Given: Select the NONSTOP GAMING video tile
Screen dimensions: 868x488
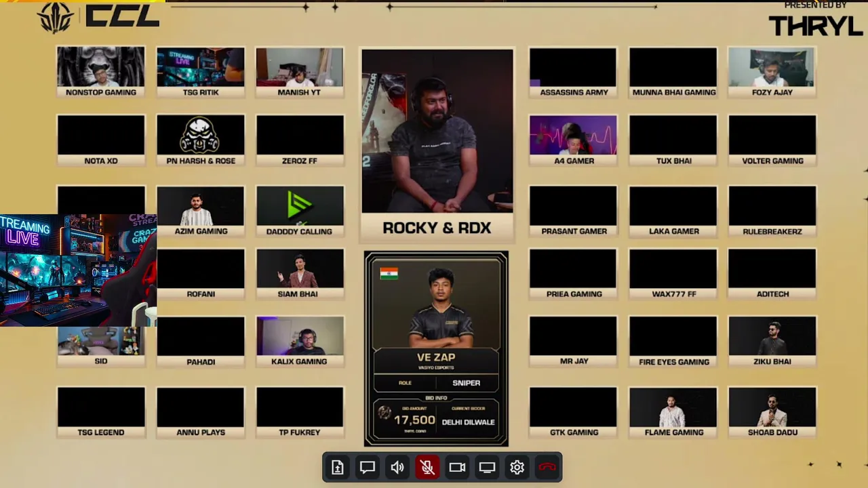Looking at the screenshot, I should [x=101, y=72].
